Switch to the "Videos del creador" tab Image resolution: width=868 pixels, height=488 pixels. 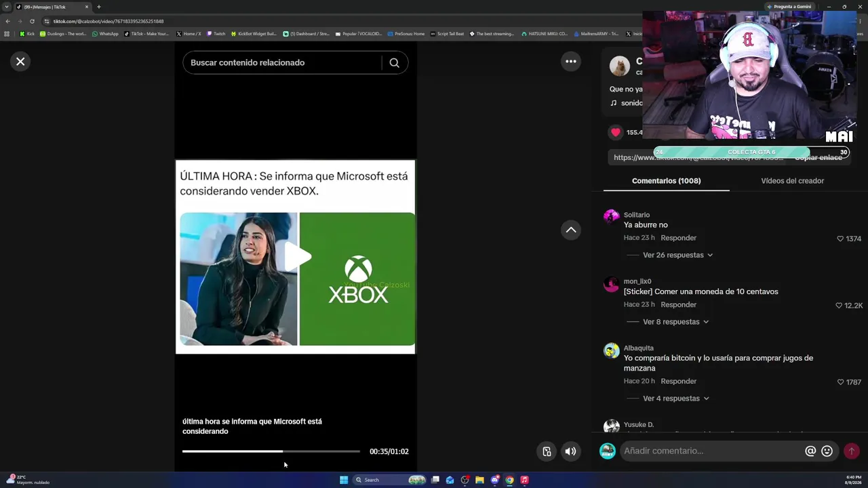[x=792, y=181]
